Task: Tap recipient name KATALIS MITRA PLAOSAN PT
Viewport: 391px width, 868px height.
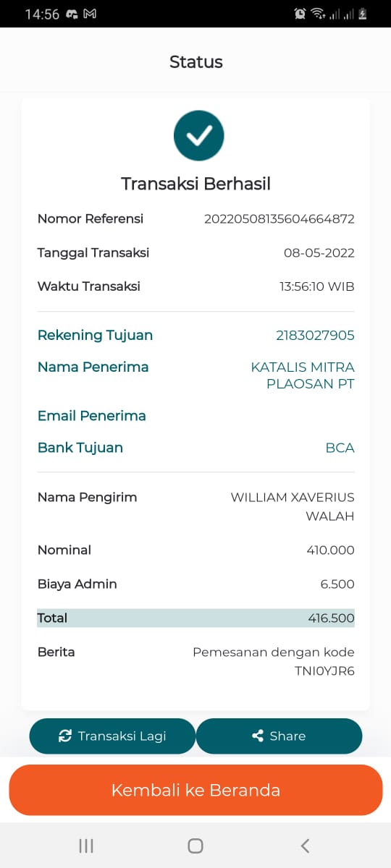Action: 303,375
